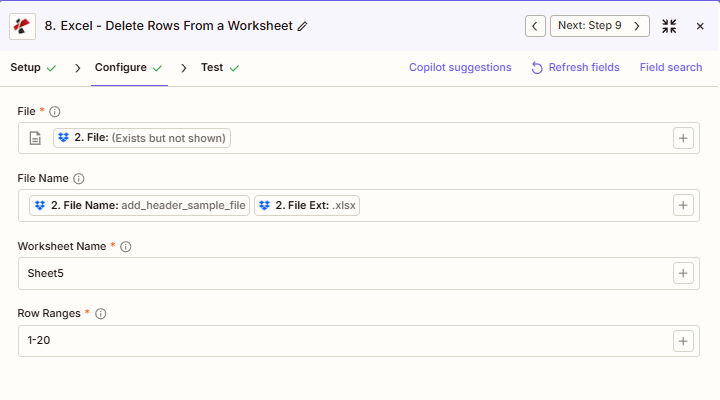The width and height of the screenshot is (720, 400).
Task: Click plus button in Worksheet Name field
Action: 683,273
